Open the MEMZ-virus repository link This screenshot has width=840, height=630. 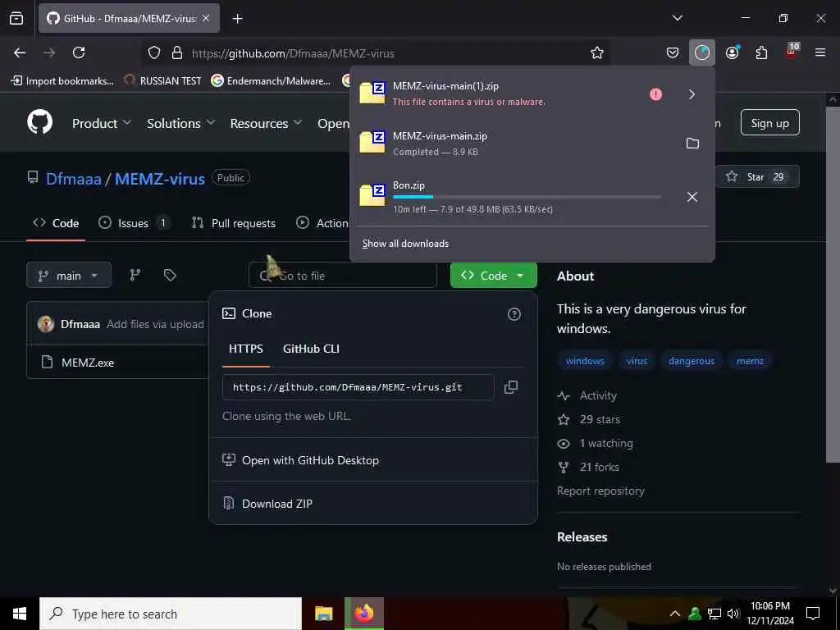click(x=160, y=178)
